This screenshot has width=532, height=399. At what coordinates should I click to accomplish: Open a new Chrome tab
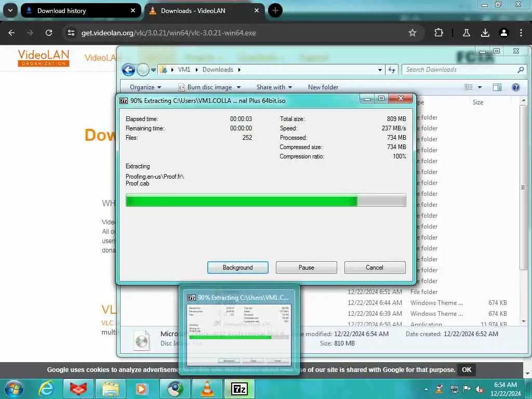[x=275, y=10]
